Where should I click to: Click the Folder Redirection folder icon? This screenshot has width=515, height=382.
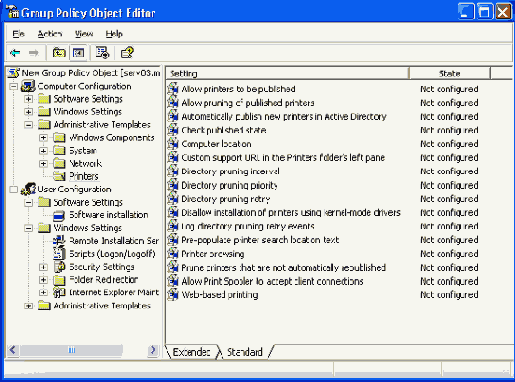(x=59, y=280)
